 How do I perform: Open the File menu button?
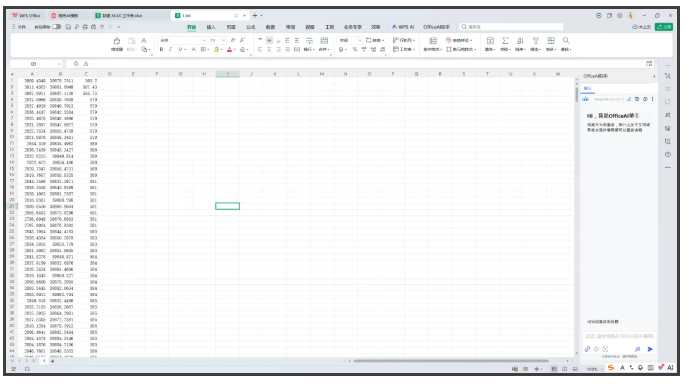(x=19, y=27)
